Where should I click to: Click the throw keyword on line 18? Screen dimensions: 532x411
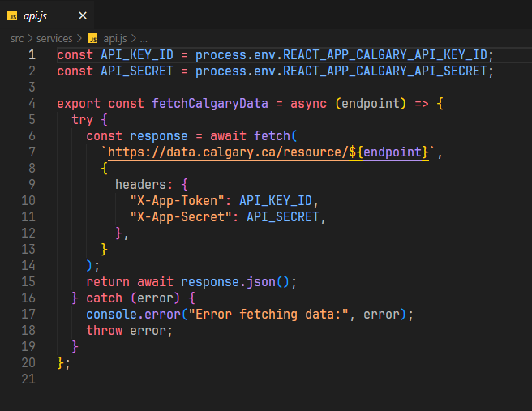[x=104, y=330]
